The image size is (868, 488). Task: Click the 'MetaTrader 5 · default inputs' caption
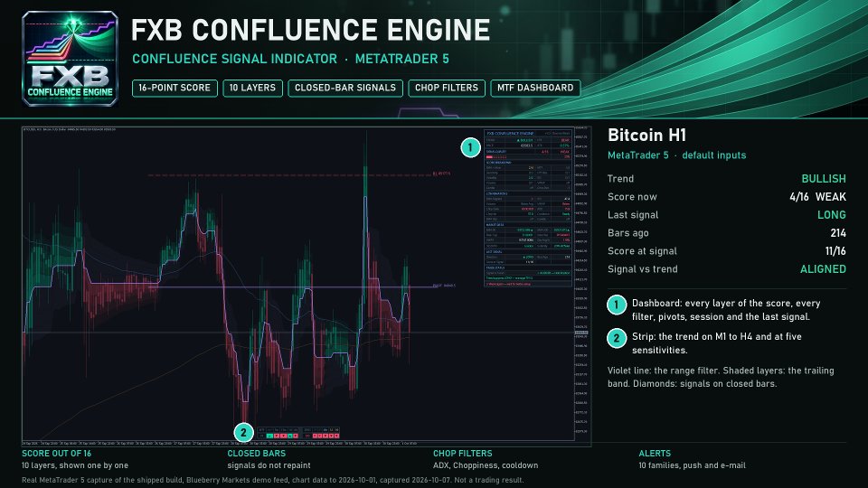676,155
